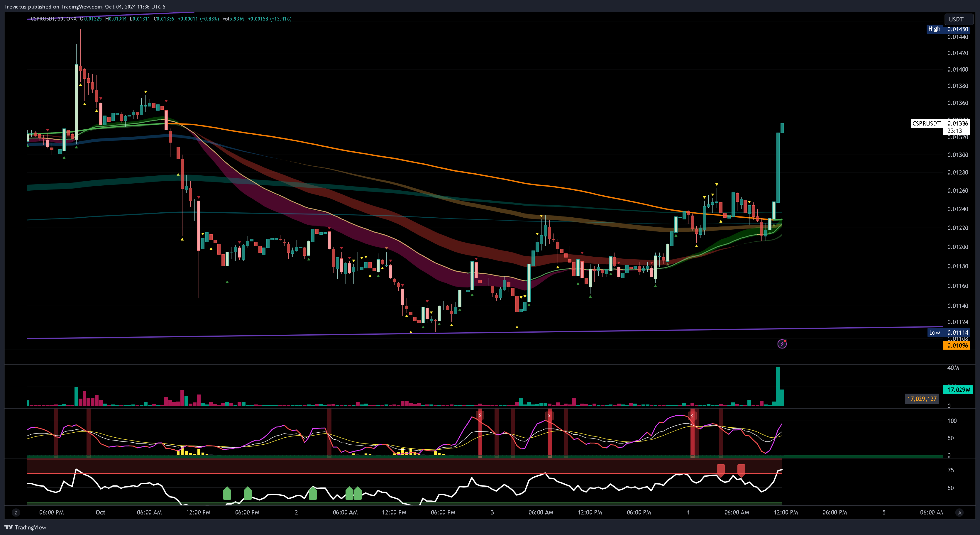Click the 0.01220 price axis tick
This screenshot has height=535, width=980.
click(x=957, y=228)
